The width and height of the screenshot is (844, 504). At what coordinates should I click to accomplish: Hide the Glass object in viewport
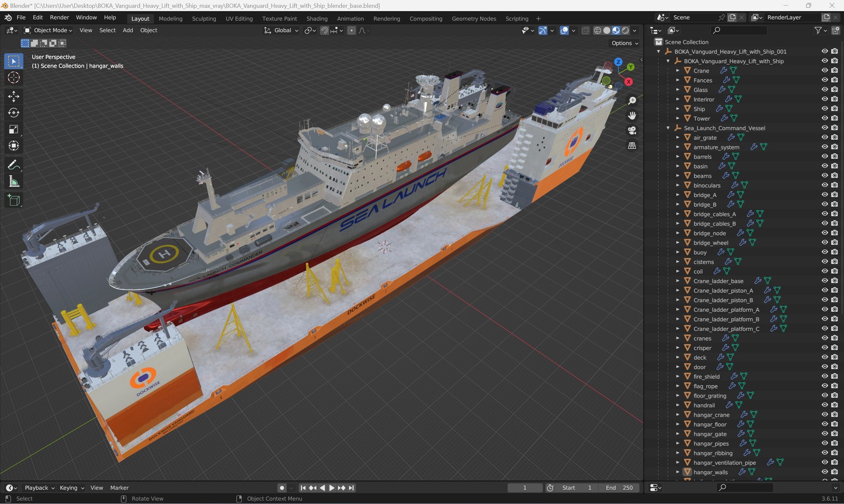coord(825,90)
